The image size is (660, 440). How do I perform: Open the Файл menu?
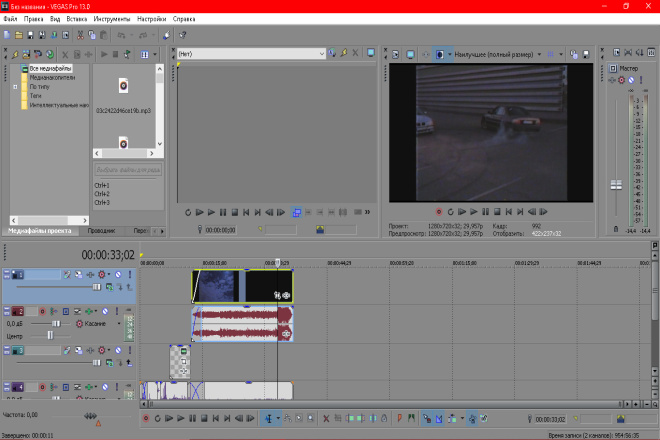click(11, 19)
